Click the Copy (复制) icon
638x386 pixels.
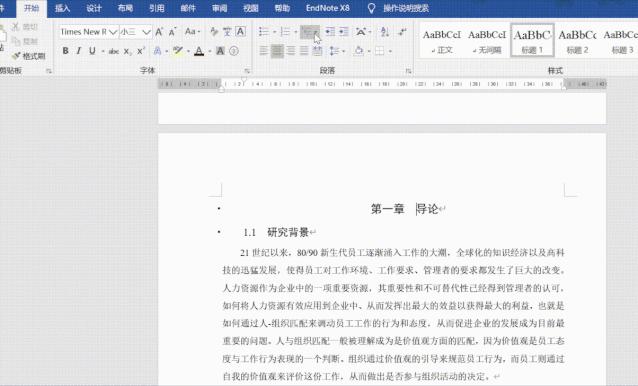click(x=15, y=41)
